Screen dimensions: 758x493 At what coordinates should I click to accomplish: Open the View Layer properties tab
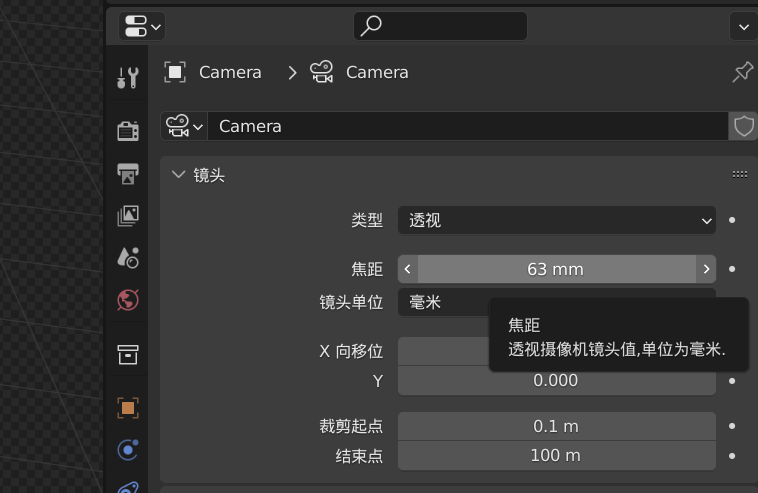tap(128, 216)
